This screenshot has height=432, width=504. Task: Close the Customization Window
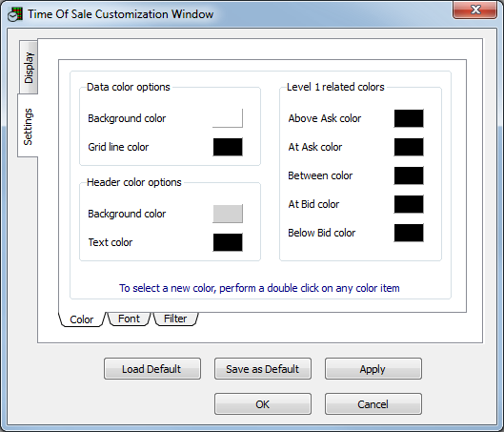point(474,10)
